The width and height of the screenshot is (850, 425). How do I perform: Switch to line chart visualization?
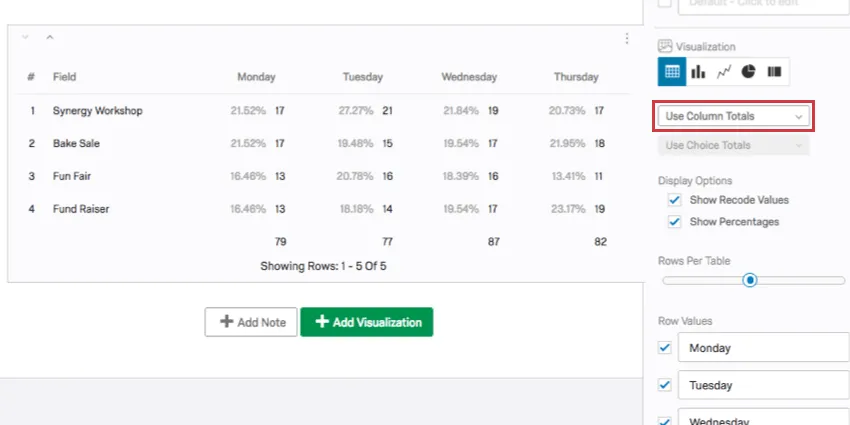click(x=723, y=72)
